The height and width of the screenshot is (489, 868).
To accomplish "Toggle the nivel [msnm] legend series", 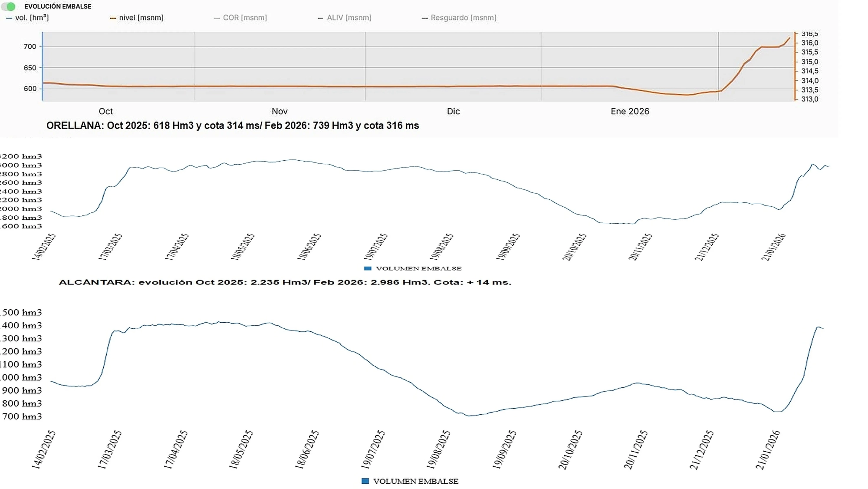I will (137, 18).
